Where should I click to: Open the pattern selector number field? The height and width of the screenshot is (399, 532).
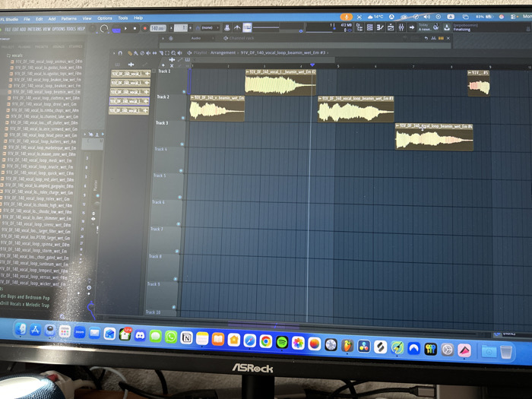coord(181,28)
